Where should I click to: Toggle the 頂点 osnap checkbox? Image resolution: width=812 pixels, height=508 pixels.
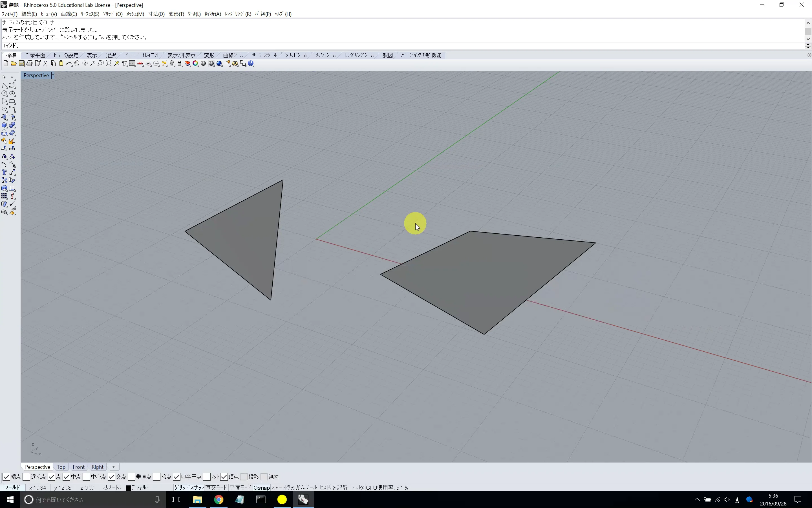(x=224, y=476)
